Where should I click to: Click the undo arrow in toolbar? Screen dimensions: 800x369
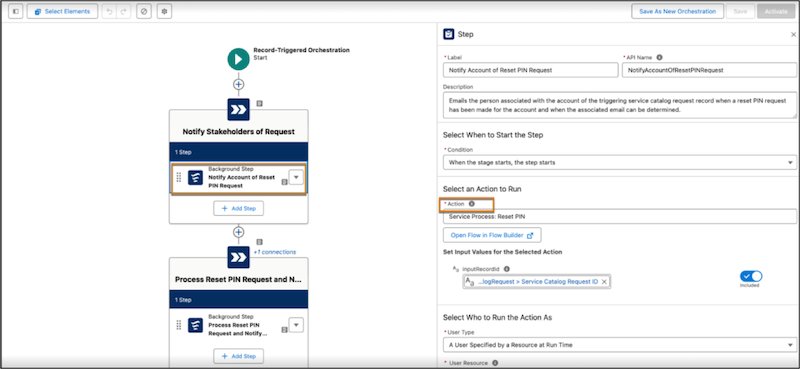(x=109, y=11)
